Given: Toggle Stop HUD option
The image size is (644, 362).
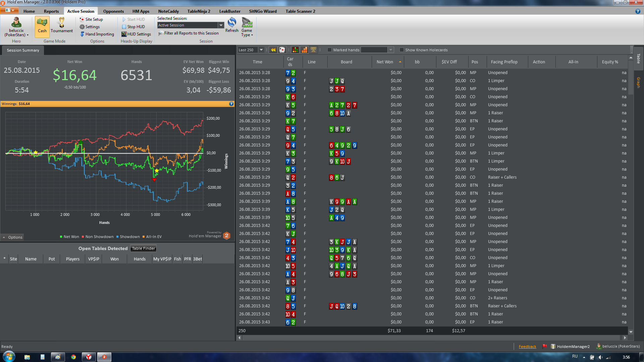Looking at the screenshot, I should click(x=133, y=27).
